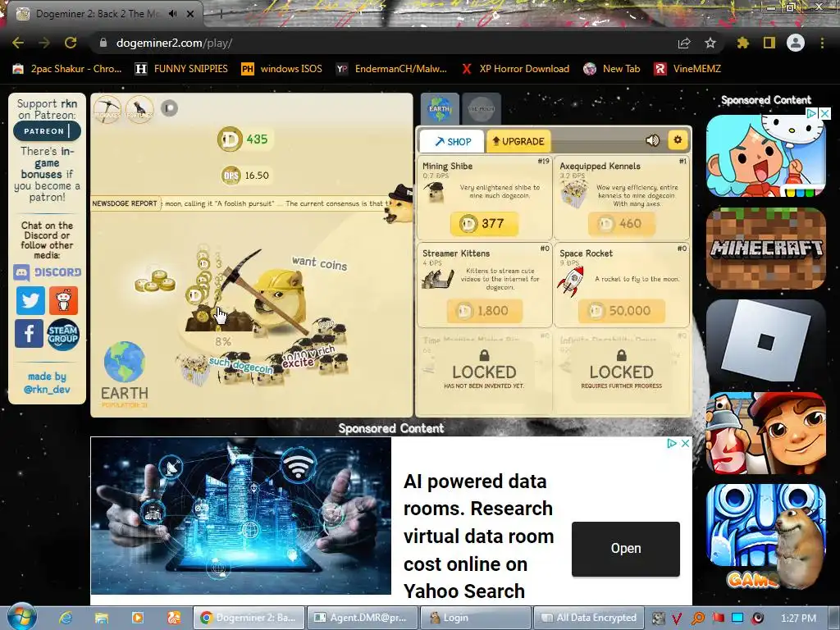This screenshot has height=630, width=840.
Task: Open the Chrome extensions puzzle icon
Action: (x=742, y=43)
